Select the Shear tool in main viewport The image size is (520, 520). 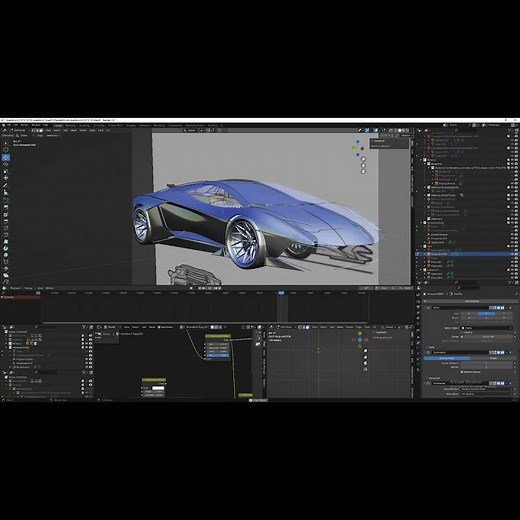click(x=6, y=276)
